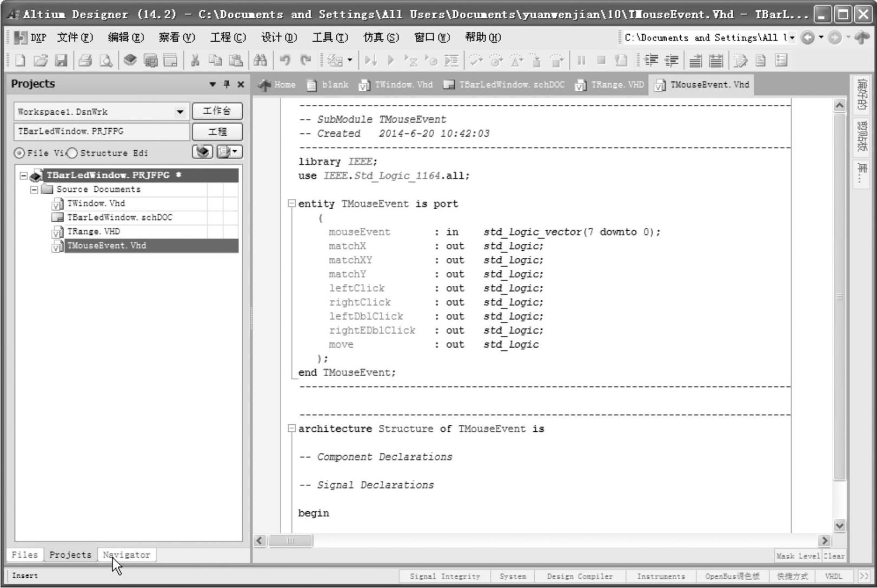Click the horizontal scrollbar thumb in editor
Screen dimensions: 877x588
(x=290, y=540)
